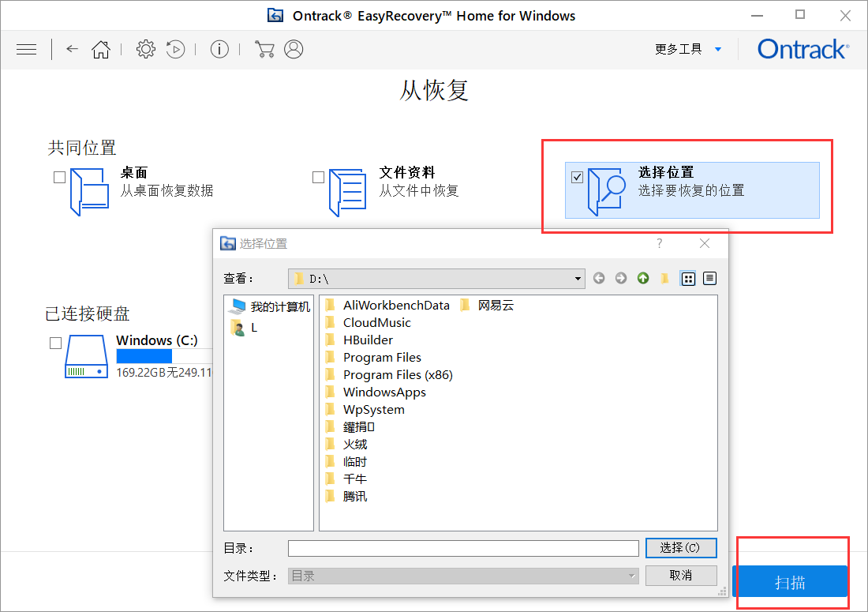Go up to parent directory icon
This screenshot has width=868, height=612.
(x=642, y=278)
